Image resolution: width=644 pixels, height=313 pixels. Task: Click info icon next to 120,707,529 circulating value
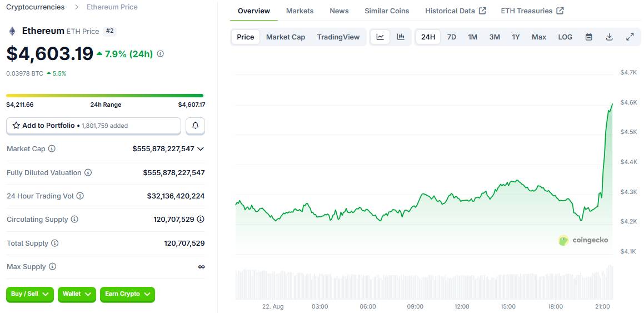[201, 220]
